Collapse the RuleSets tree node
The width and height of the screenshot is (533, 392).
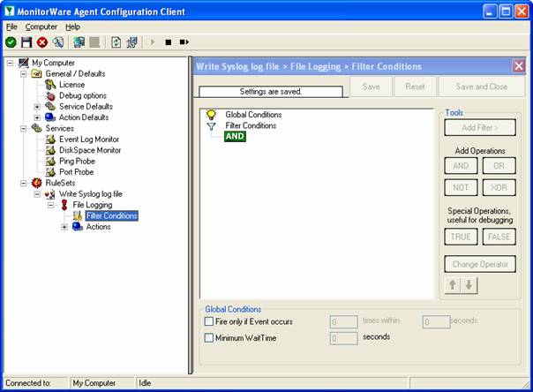pyautogui.click(x=24, y=184)
